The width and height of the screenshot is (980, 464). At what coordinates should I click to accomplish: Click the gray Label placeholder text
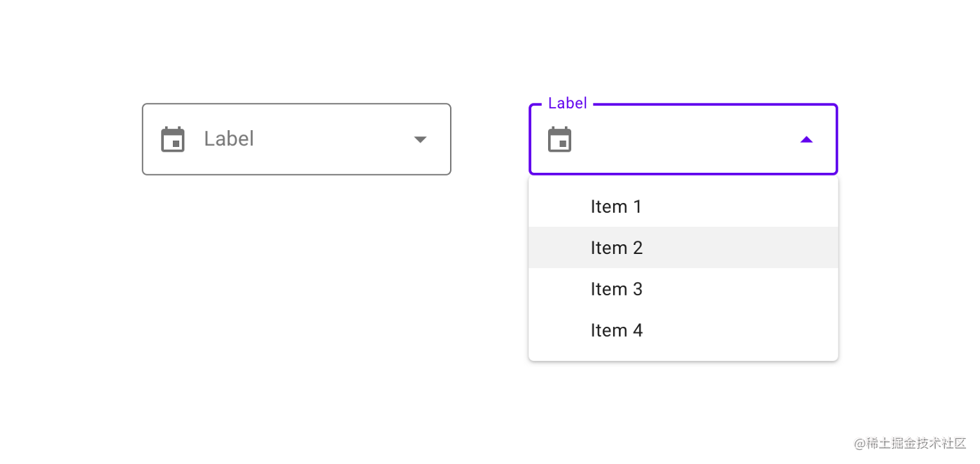point(229,139)
